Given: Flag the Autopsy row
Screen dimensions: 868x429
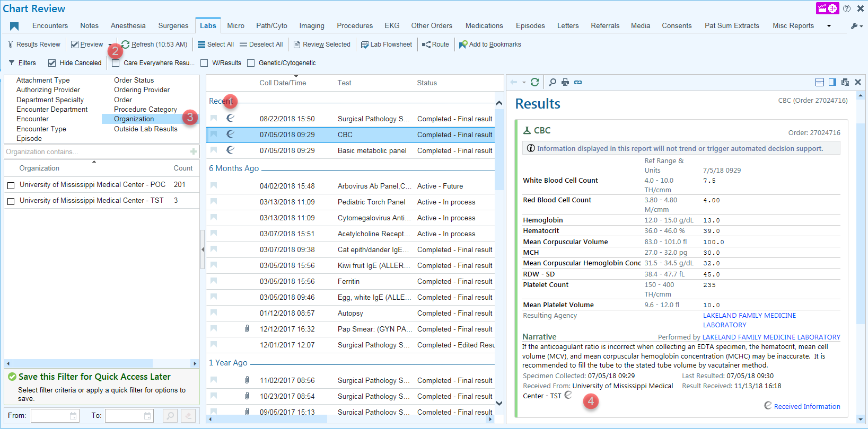Looking at the screenshot, I should click(214, 312).
